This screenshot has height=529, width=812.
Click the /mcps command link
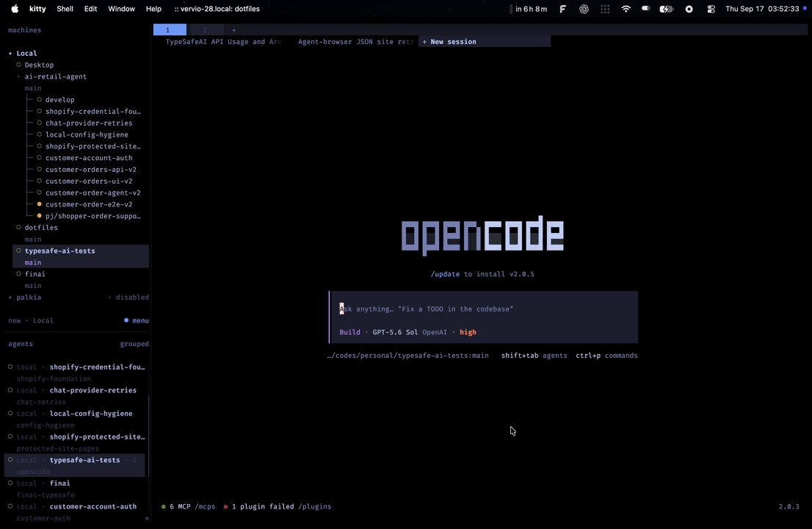(x=205, y=507)
